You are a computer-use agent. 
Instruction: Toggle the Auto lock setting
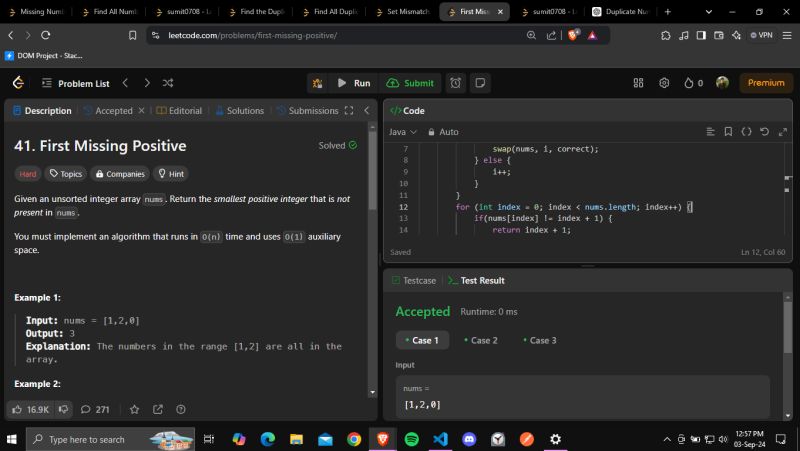pos(443,132)
